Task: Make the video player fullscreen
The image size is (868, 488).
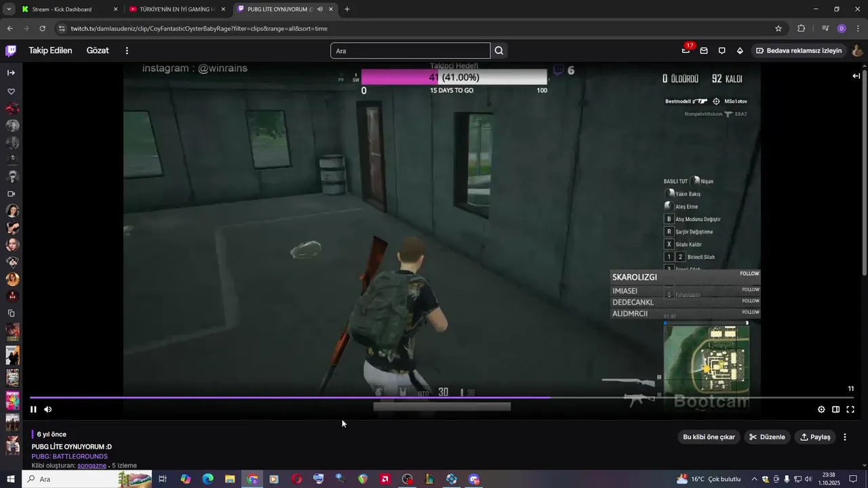Action: click(850, 409)
